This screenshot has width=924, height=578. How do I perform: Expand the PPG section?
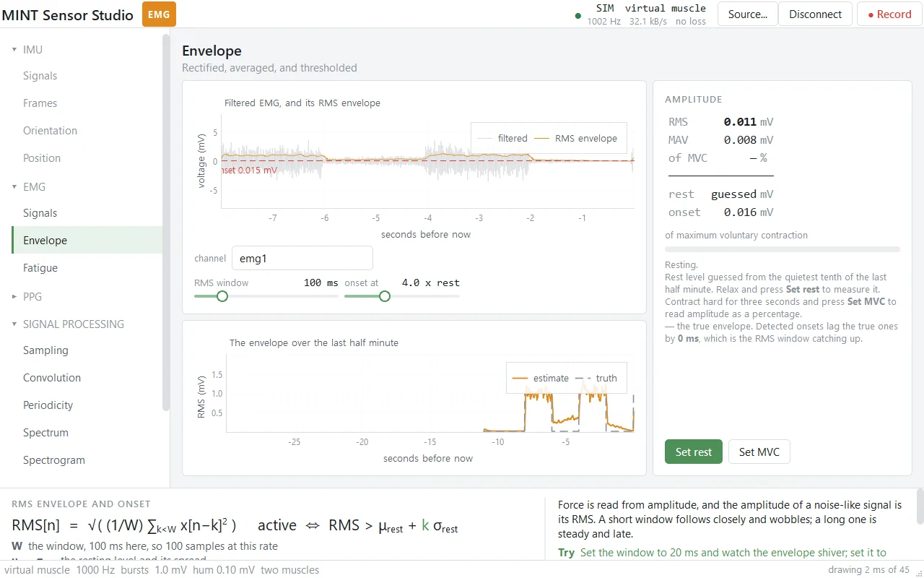(x=14, y=297)
